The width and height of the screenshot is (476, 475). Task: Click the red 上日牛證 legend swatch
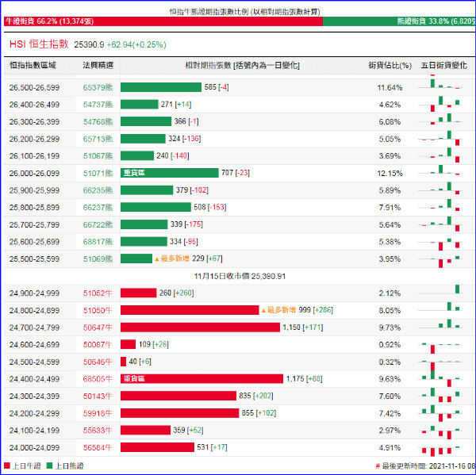coord(8,466)
